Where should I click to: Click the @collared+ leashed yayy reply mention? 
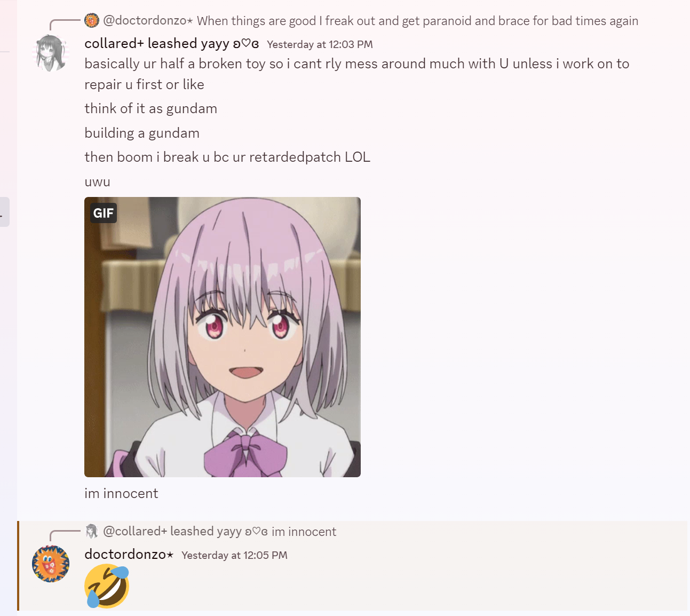pos(185,531)
